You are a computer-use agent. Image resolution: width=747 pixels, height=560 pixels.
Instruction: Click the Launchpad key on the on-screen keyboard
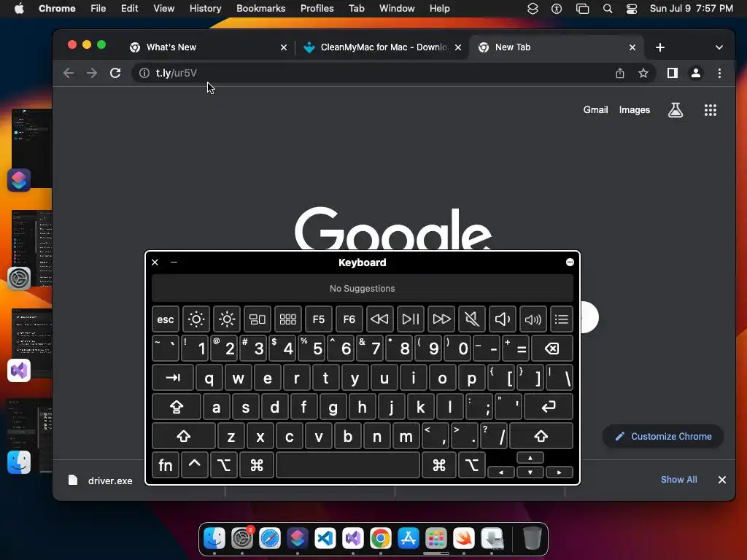[287, 319]
